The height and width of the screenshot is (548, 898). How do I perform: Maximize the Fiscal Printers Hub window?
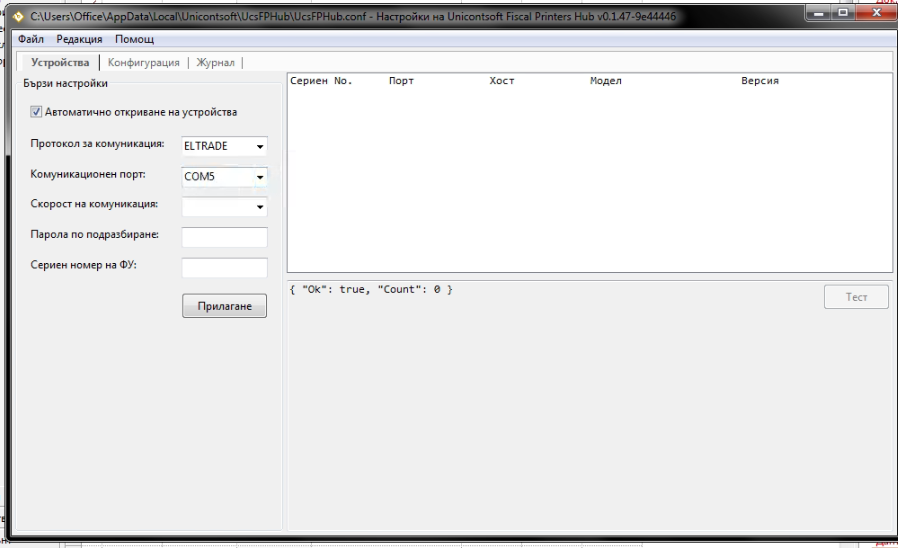point(843,13)
